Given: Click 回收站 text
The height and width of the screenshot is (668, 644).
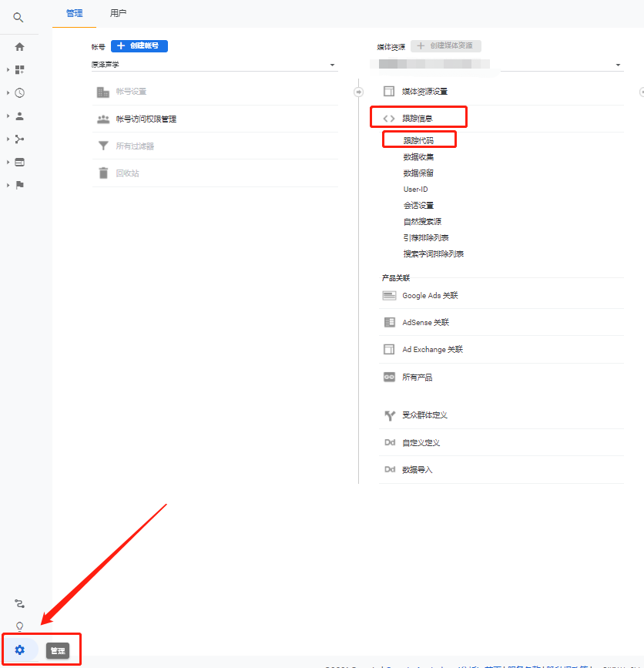Looking at the screenshot, I should coord(127,173).
